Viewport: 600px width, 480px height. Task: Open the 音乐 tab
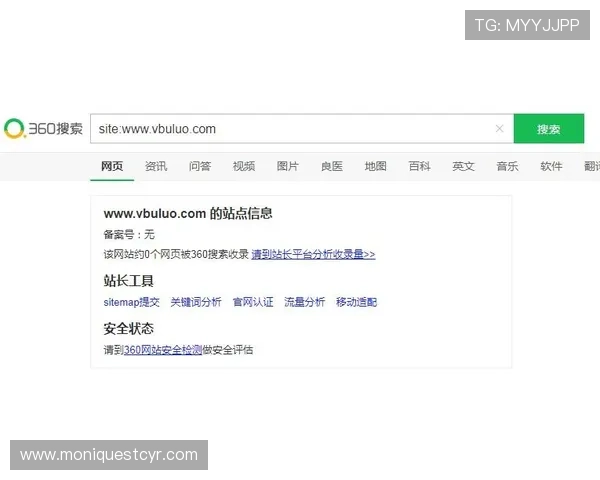(507, 166)
